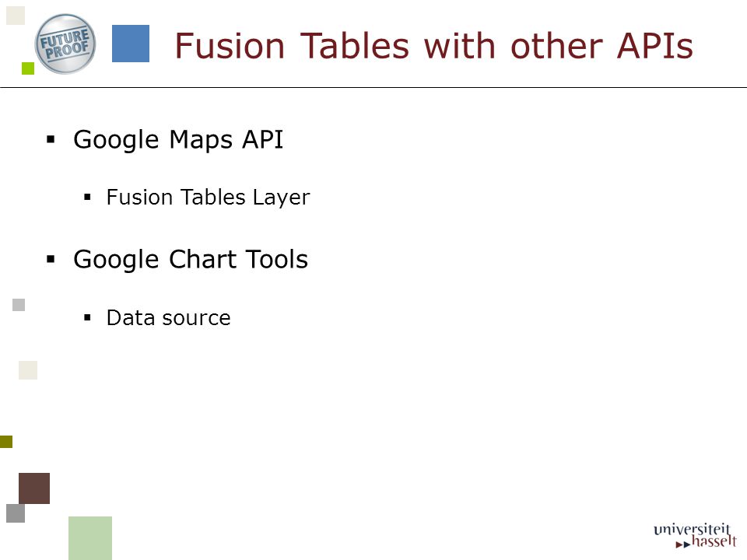Screen dimensions: 747x560
Task: Click the bullet marker before Data source
Action: [87, 317]
